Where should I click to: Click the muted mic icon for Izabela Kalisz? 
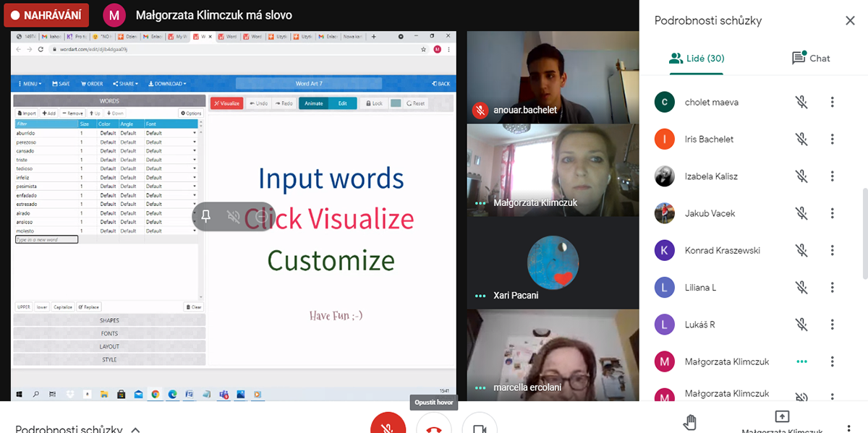pos(801,176)
